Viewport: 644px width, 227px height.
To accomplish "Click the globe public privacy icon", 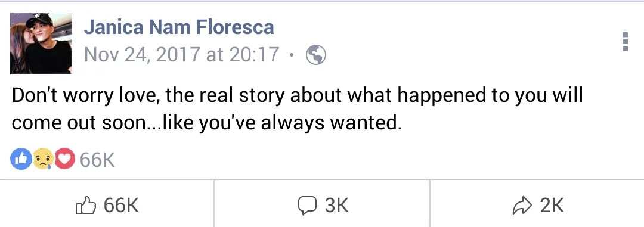I will pos(316,55).
